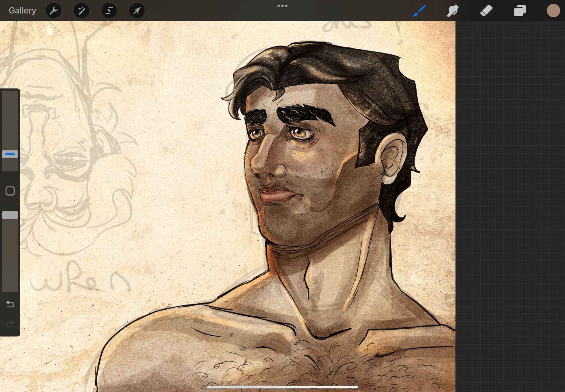The height and width of the screenshot is (392, 565).
Task: Click the brush size slider handle
Action: click(x=10, y=154)
